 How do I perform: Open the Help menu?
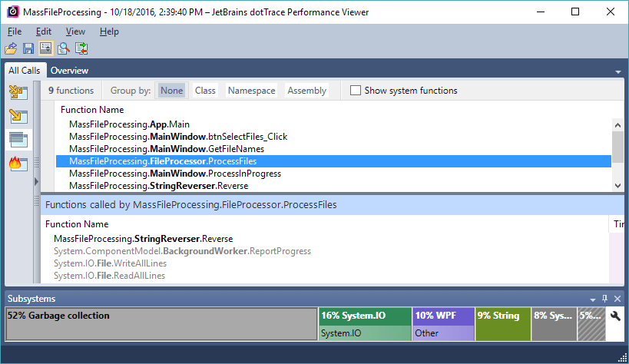(x=109, y=31)
